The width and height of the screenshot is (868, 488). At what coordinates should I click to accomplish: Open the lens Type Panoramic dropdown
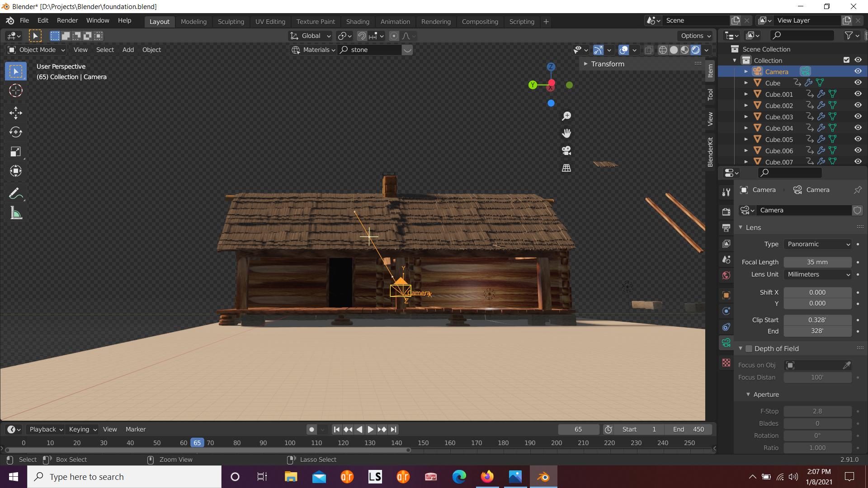pos(817,244)
